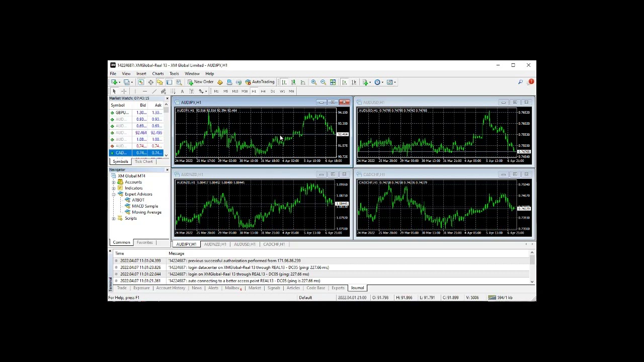
Task: Select the horizontal line drawing tool
Action: pyautogui.click(x=145, y=91)
